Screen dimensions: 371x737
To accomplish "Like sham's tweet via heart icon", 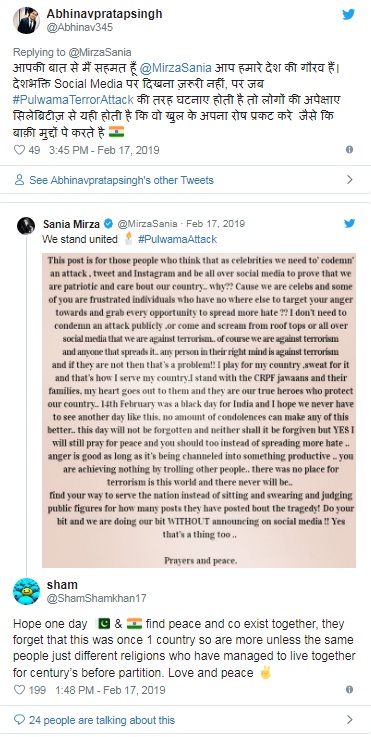I will point(19,690).
